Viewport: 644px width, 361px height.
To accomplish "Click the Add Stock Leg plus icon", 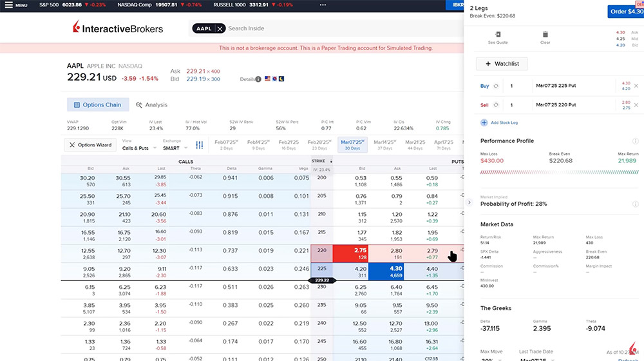I will pyautogui.click(x=484, y=122).
